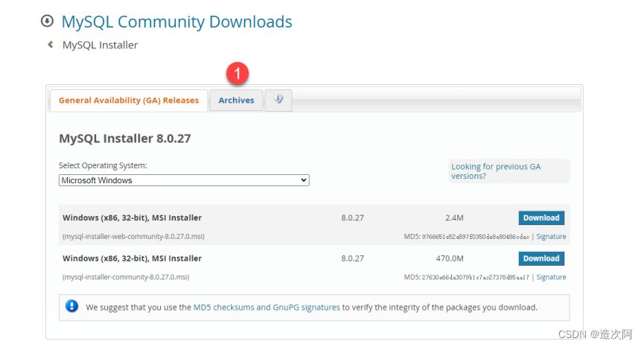The width and height of the screenshot is (644, 347).
Task: Click the 470.0M file size value
Action: click(x=450, y=258)
